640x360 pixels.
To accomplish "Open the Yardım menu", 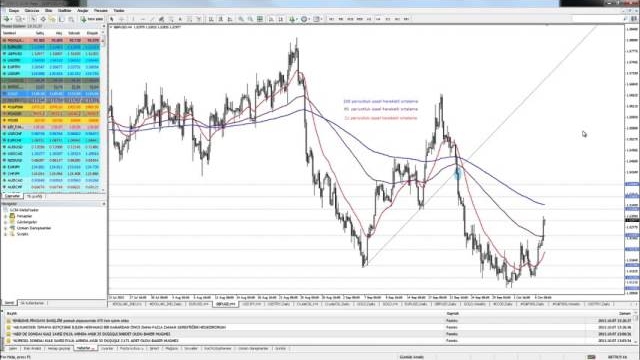I will point(119,11).
